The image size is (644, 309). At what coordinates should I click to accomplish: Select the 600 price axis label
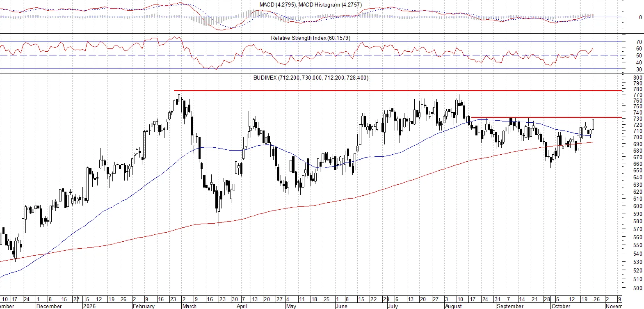[x=638, y=206]
